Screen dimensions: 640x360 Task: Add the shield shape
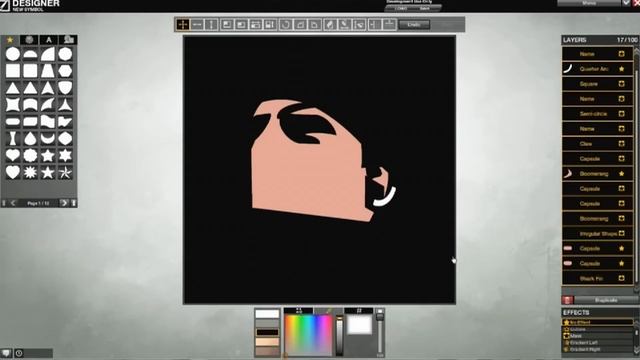pos(65,88)
